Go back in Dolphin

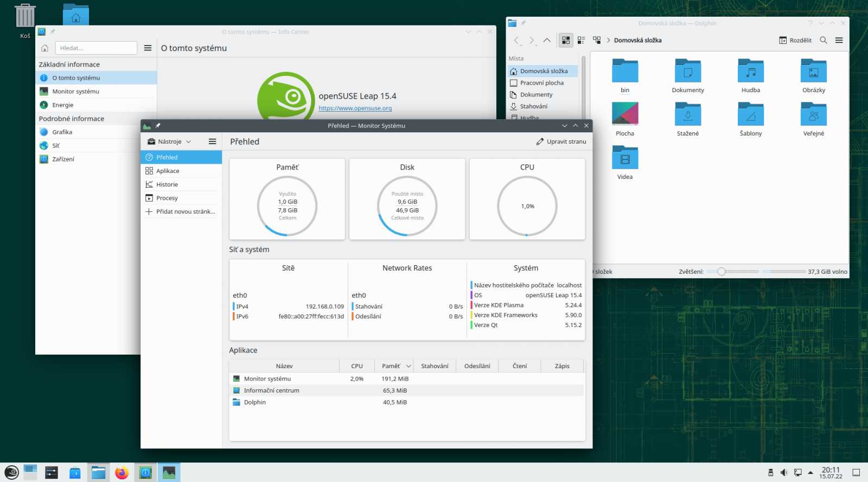pyautogui.click(x=516, y=40)
